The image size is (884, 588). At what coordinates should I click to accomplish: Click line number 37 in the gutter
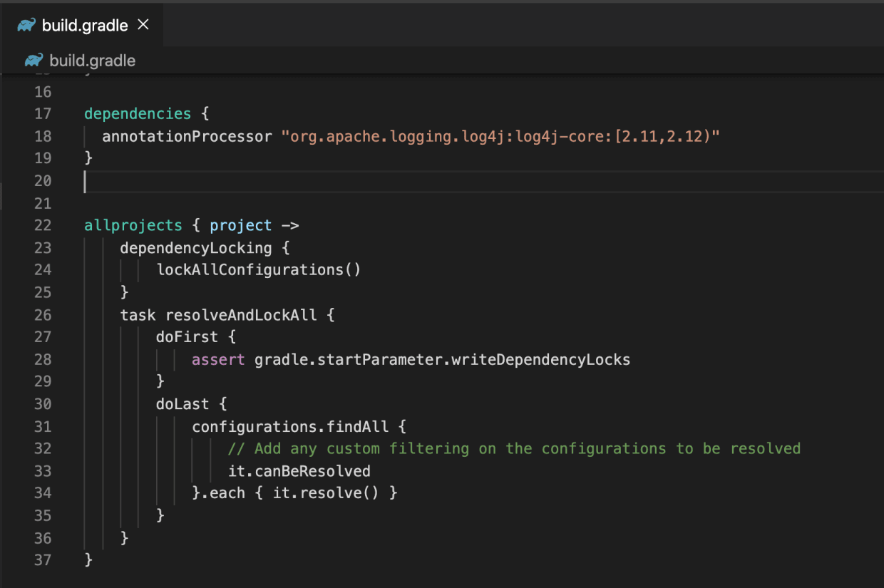click(x=43, y=560)
